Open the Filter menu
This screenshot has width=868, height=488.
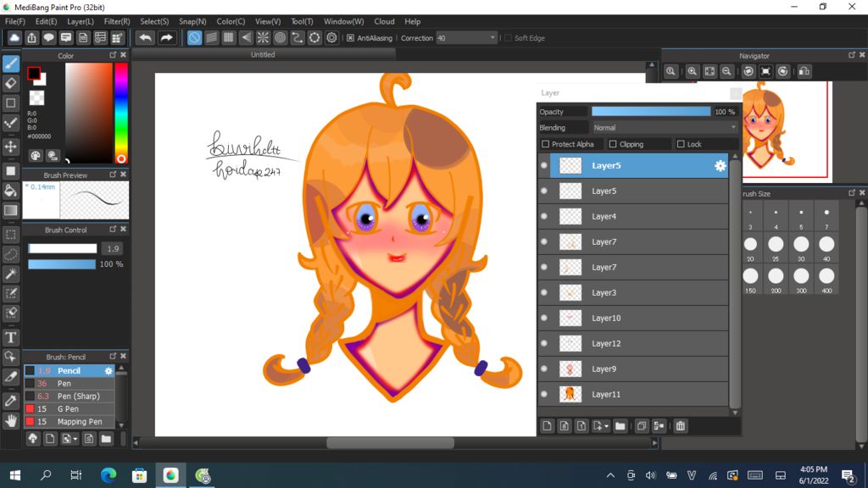117,21
